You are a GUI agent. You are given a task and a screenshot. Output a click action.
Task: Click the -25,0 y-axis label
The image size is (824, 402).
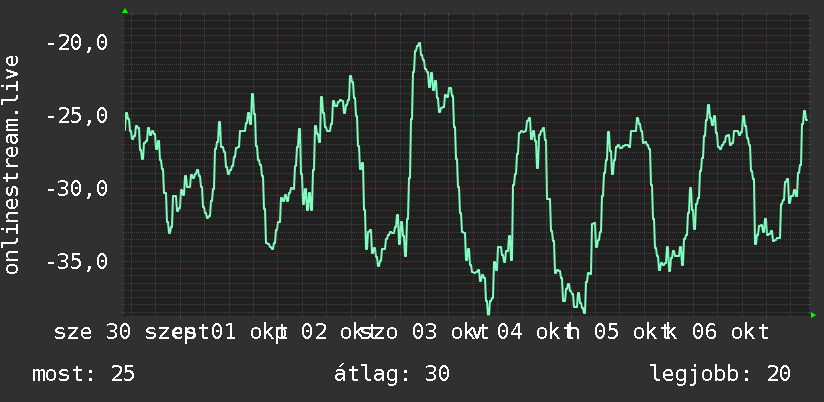coord(77,116)
